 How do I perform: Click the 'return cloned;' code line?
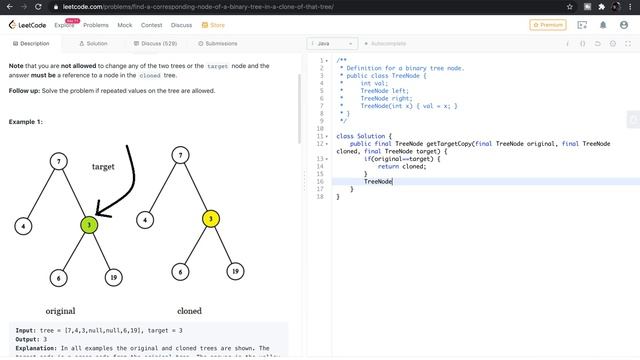(x=402, y=167)
